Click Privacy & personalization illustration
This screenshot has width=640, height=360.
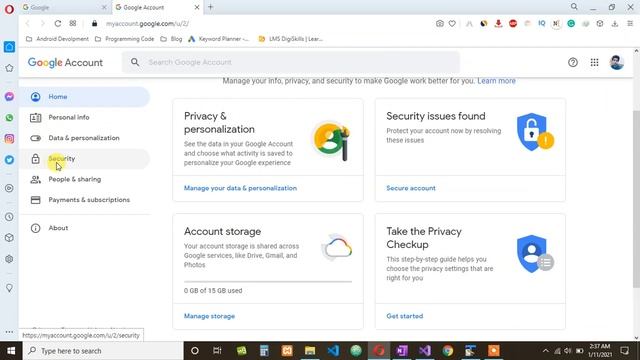tap(332, 141)
